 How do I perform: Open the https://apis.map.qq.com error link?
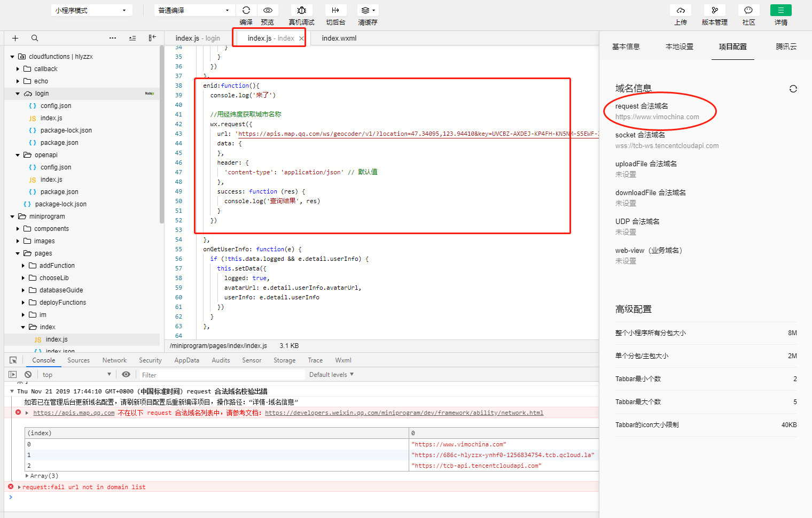point(74,413)
